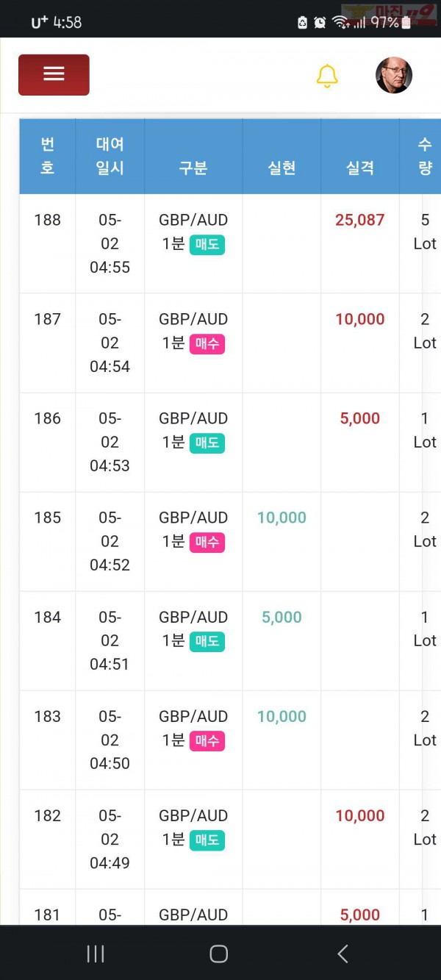Image resolution: width=441 pixels, height=980 pixels.
Task: Select the 번호 column header
Action: click(47, 156)
